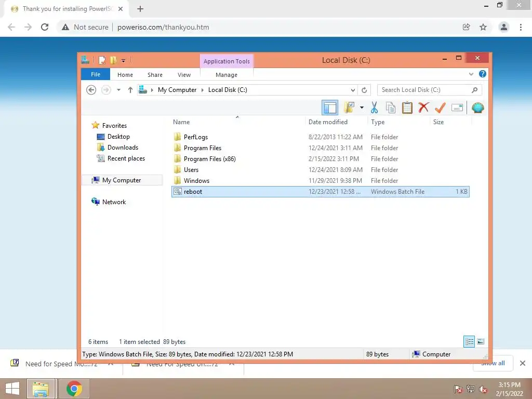Click the New folder quick access icon

click(x=113, y=60)
